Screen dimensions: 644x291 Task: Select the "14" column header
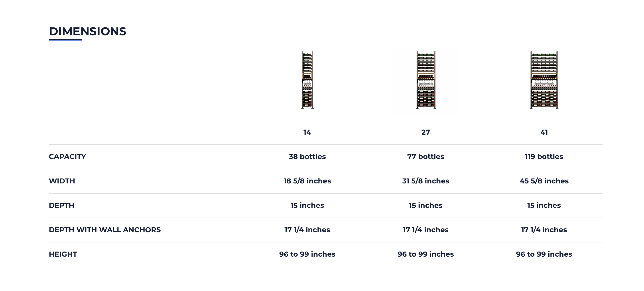coord(307,132)
